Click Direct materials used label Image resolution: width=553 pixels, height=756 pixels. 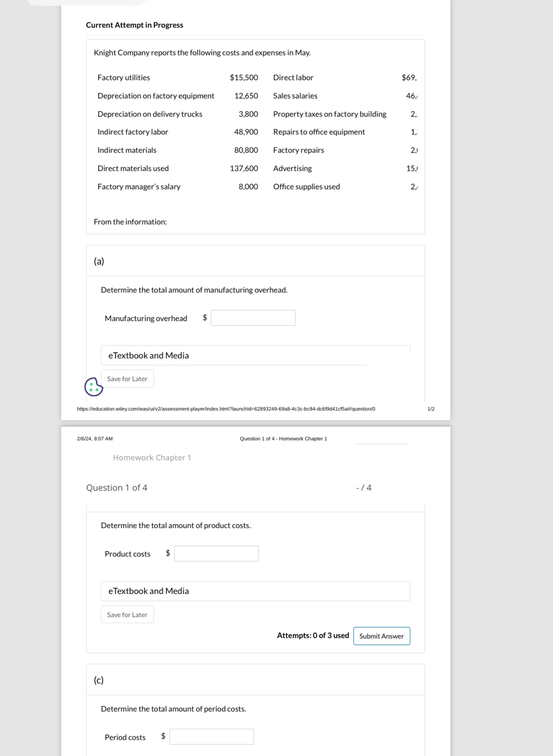pyautogui.click(x=133, y=168)
